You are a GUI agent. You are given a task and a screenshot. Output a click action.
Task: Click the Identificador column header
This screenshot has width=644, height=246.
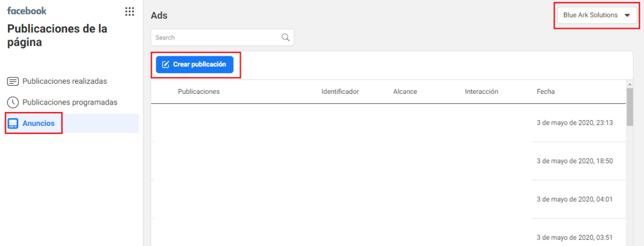click(x=340, y=92)
